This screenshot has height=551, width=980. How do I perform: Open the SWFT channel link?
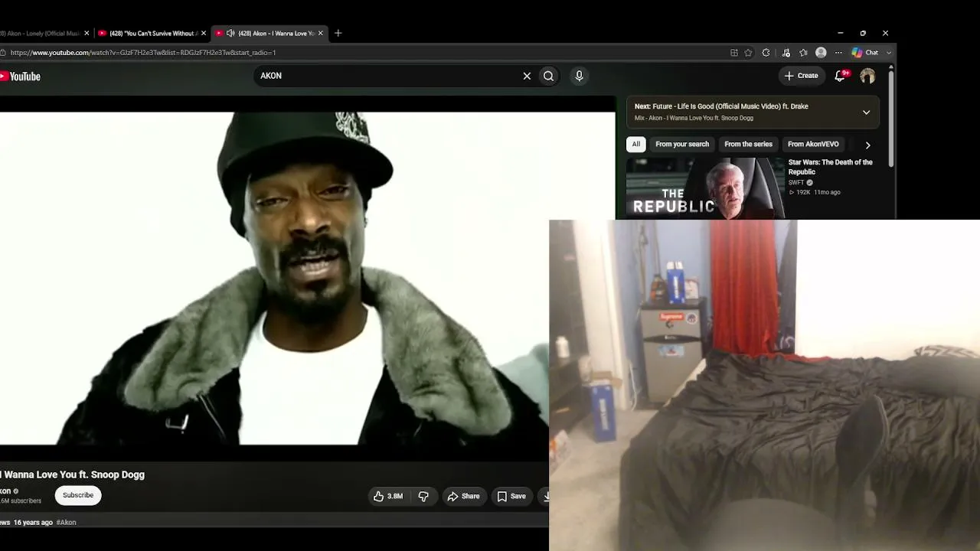[x=796, y=183]
